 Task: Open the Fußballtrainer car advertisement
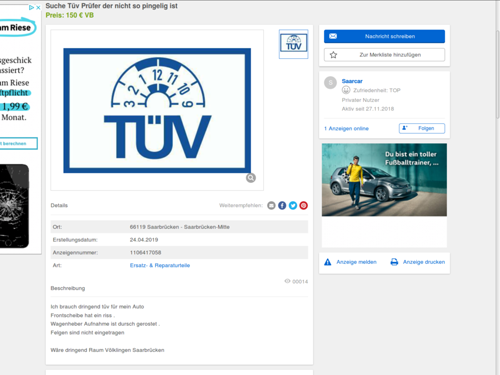(384, 180)
